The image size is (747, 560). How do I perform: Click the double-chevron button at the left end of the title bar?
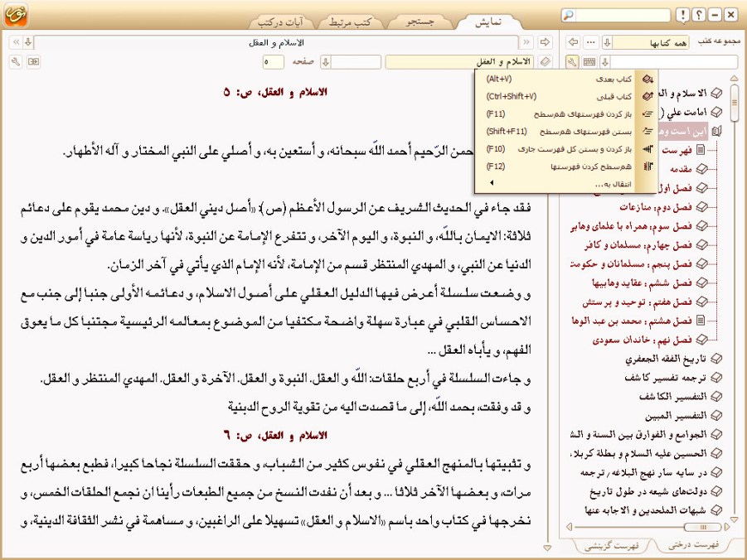tap(17, 42)
